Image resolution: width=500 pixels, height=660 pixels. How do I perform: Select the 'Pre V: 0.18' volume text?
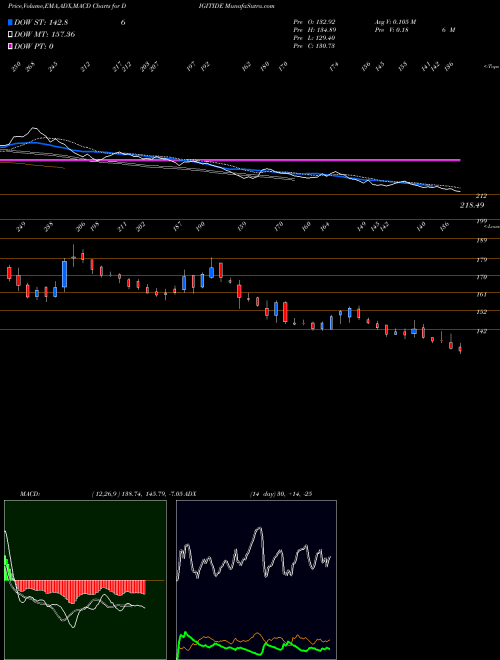click(391, 30)
